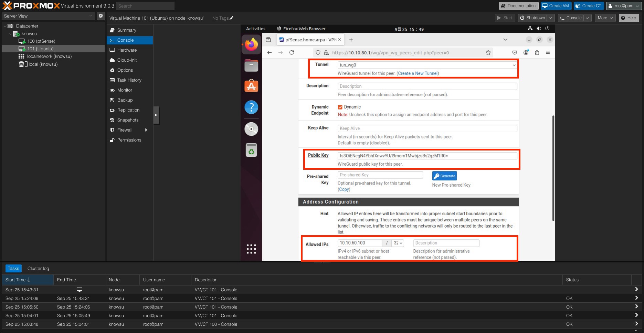Edit tags with the pencil icon

231,18
